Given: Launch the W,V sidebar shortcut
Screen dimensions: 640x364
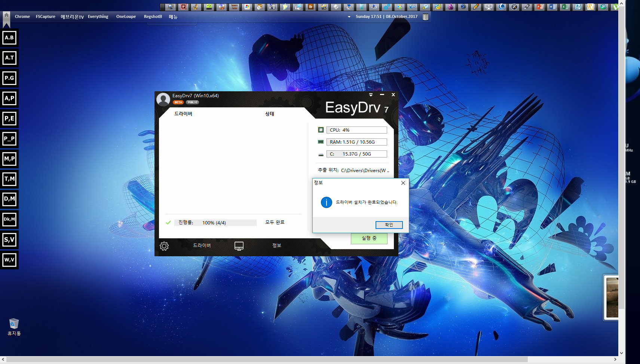Looking at the screenshot, I should [9, 260].
